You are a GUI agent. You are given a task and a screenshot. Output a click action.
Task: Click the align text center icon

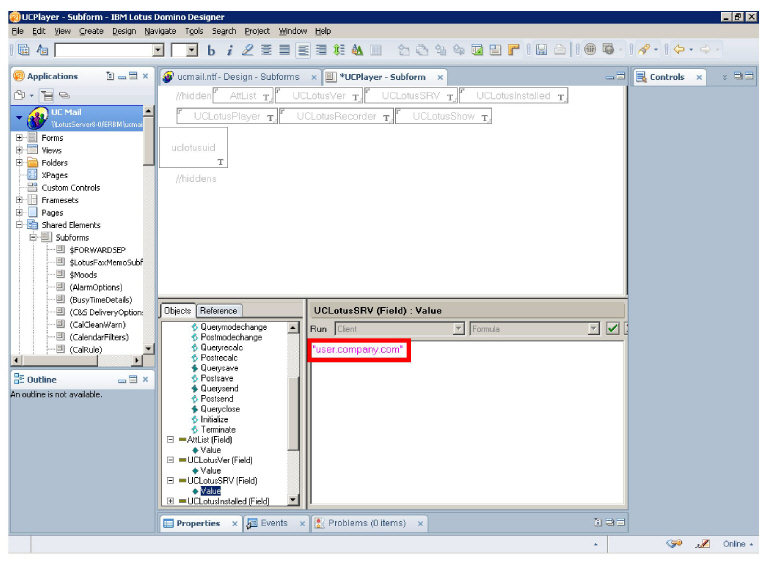(266, 50)
